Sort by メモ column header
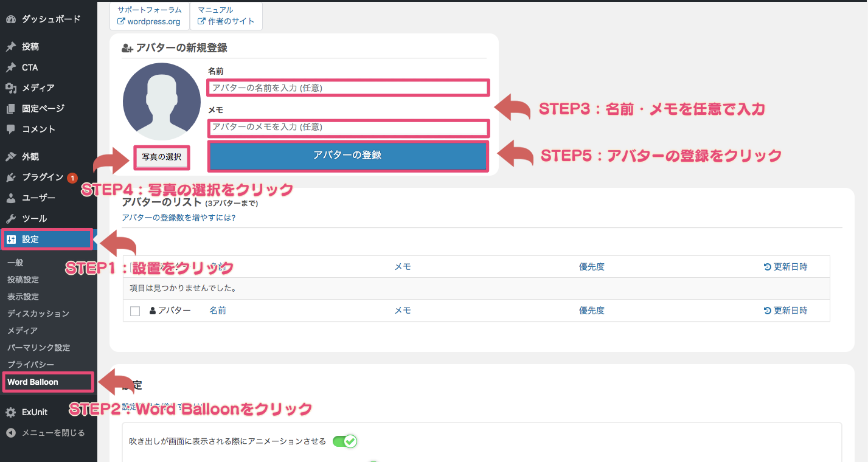Image resolution: width=868 pixels, height=462 pixels. click(403, 267)
